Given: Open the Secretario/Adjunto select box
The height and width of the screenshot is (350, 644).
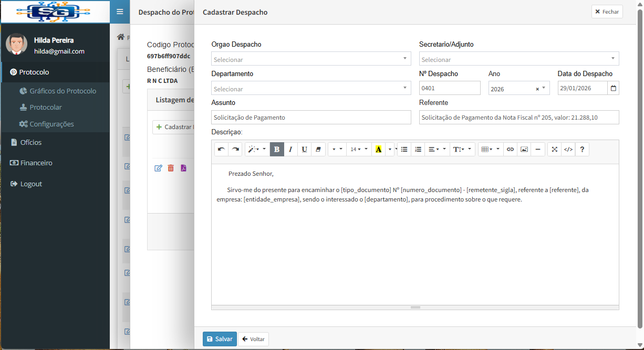Looking at the screenshot, I should click(519, 59).
